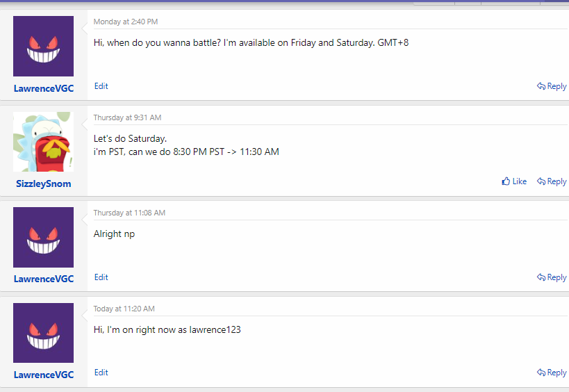The height and width of the screenshot is (392, 569).
Task: Open LawrenceVGC username under last post
Action: pos(43,375)
